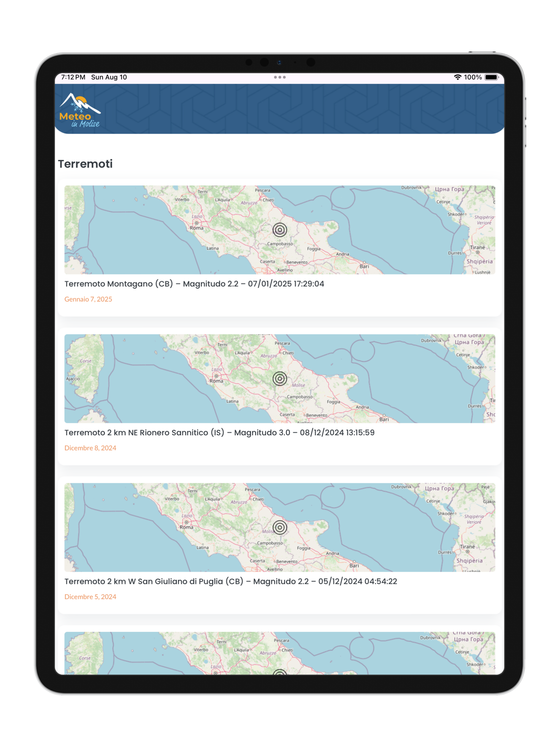
Task: Open the three-dot multitasking menu
Action: [x=279, y=77]
